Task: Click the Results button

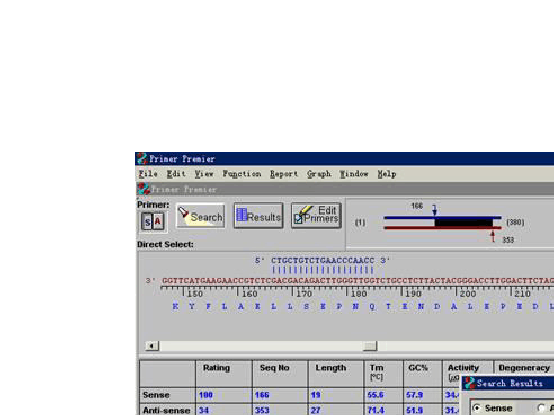Action: pos(258,215)
